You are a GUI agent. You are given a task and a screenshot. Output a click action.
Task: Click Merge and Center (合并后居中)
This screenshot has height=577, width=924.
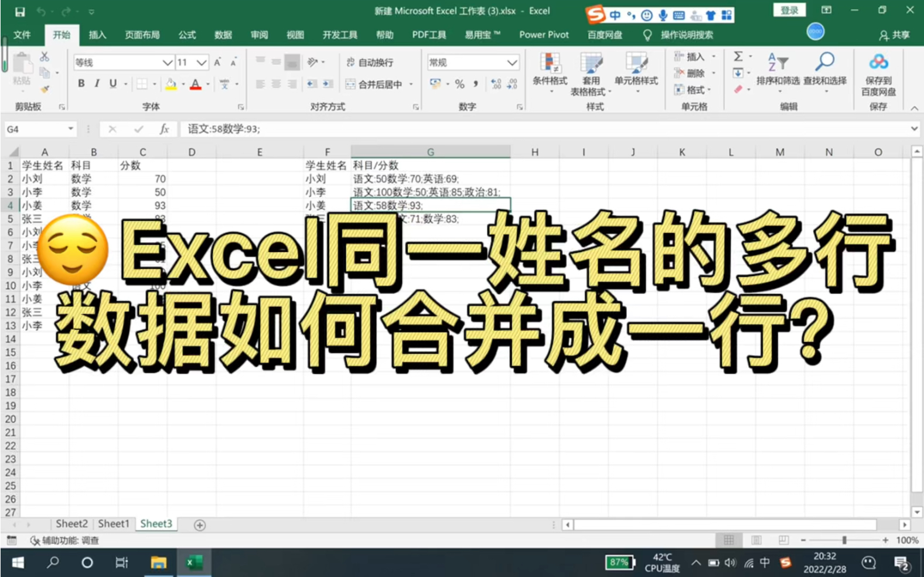point(374,84)
